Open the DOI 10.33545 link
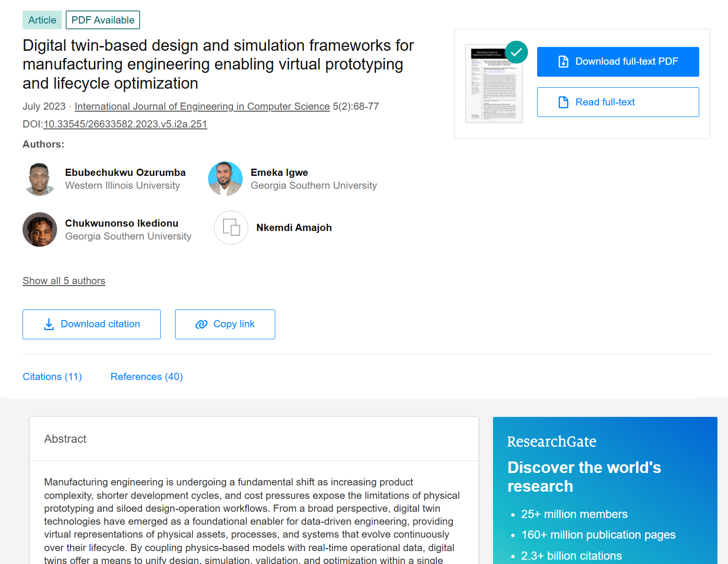The height and width of the screenshot is (564, 728). pyautogui.click(x=125, y=124)
